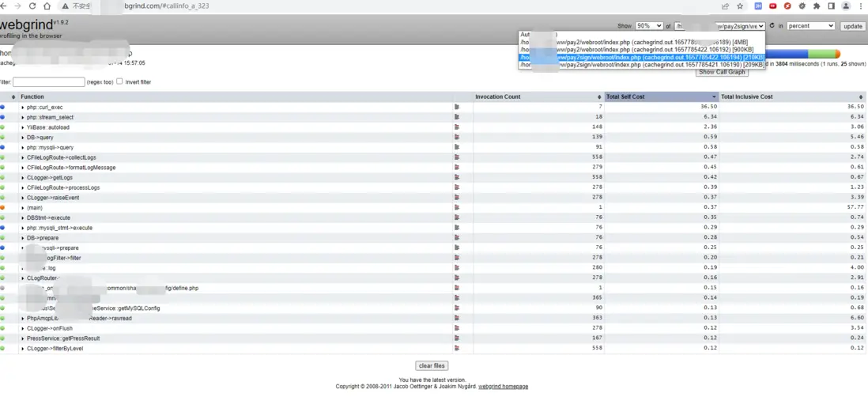Open file icon for php::mysqli->query row
The image size is (868, 397).
click(457, 147)
